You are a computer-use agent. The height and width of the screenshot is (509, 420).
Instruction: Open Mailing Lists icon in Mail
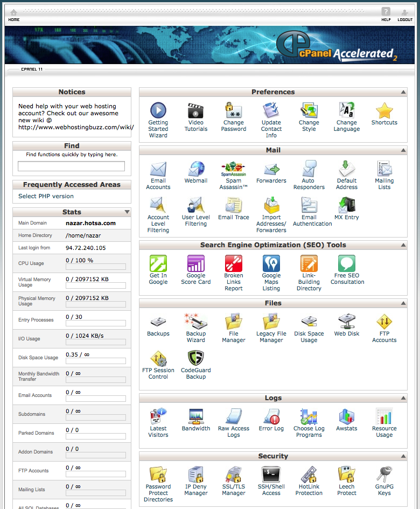point(384,169)
